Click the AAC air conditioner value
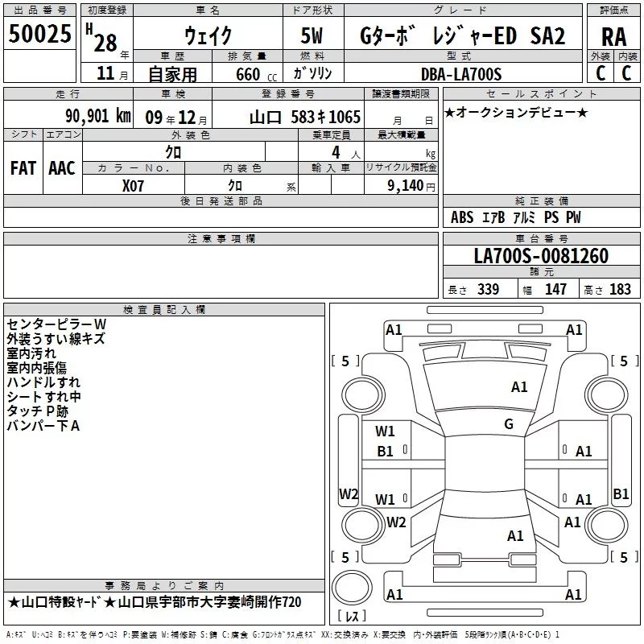 click(x=62, y=168)
